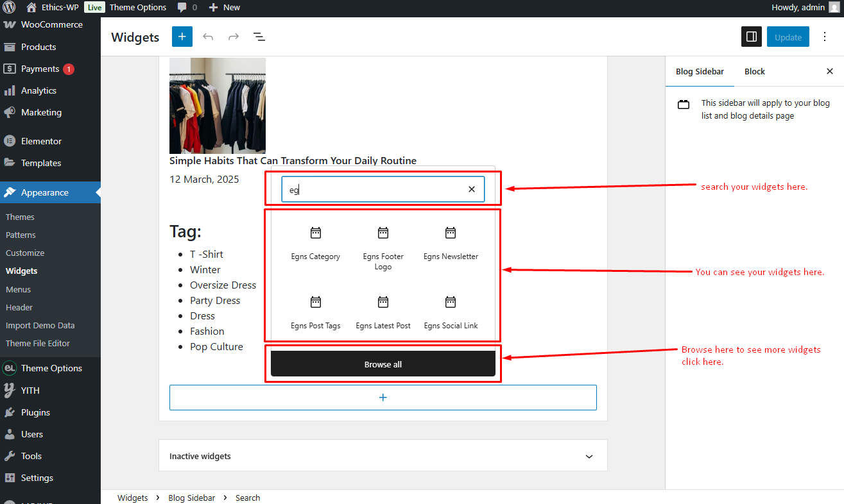Open sidebar Theme Options menu
This screenshot has height=504, width=844.
click(50, 368)
